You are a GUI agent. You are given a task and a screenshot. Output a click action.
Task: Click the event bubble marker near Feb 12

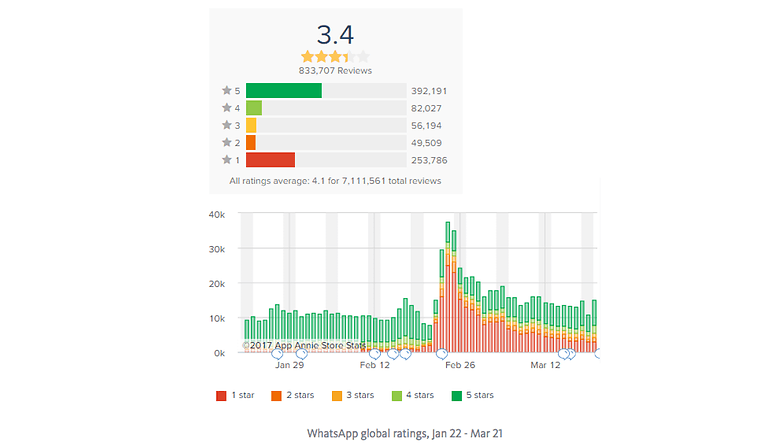[375, 354]
